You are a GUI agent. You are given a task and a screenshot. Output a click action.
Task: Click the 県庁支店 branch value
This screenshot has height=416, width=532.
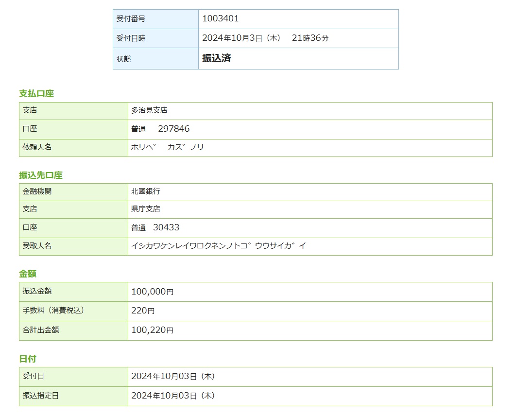[x=145, y=209]
